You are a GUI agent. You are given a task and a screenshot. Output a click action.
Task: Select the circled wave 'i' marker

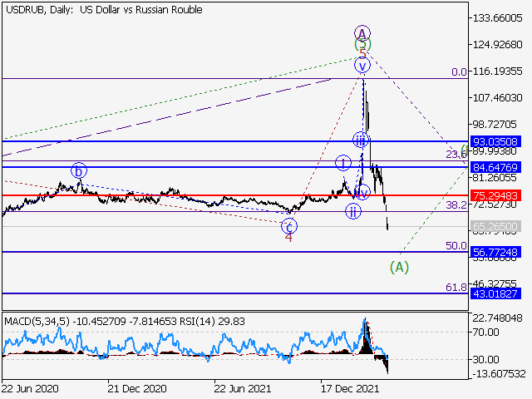pyautogui.click(x=343, y=163)
